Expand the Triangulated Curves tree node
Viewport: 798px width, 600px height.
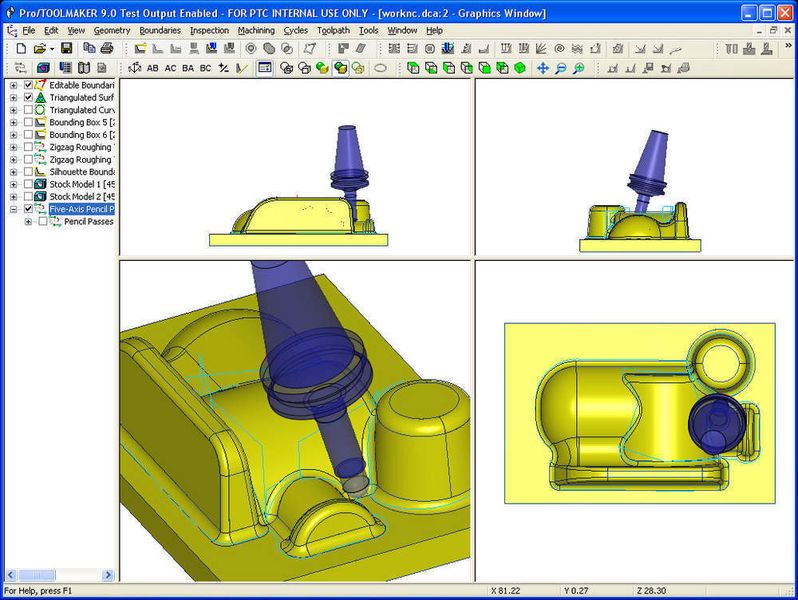click(x=14, y=110)
